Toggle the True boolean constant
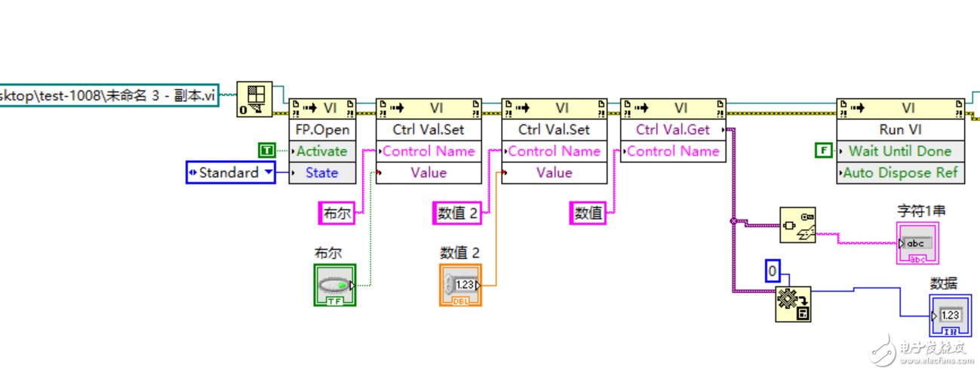980x373 pixels. coord(267,150)
